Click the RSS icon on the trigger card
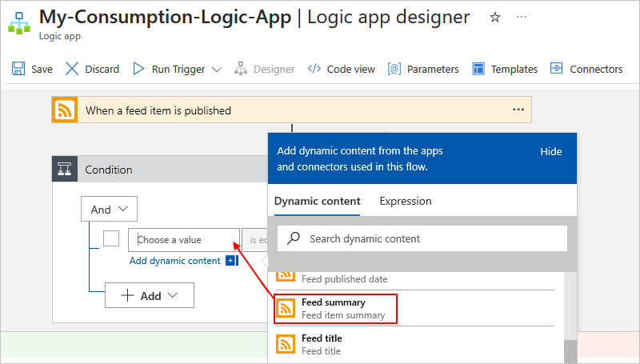Viewport: 640px width, 364px height. pyautogui.click(x=65, y=110)
